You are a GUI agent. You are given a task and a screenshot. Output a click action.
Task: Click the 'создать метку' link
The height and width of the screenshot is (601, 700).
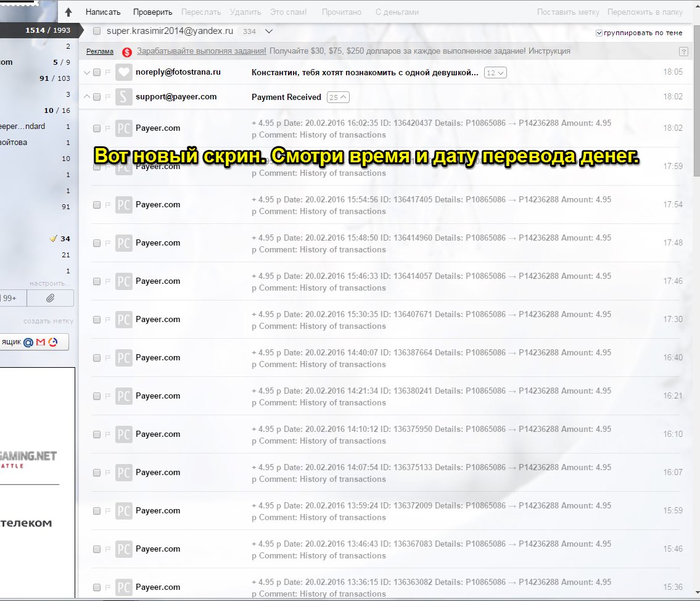[49, 321]
